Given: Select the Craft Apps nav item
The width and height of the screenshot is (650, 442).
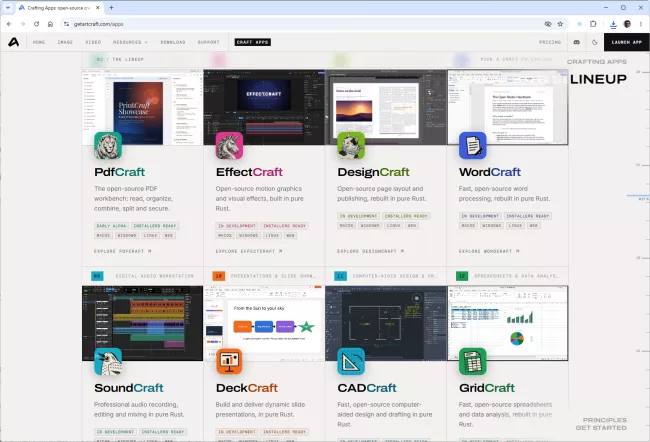Looking at the screenshot, I should click(x=252, y=42).
